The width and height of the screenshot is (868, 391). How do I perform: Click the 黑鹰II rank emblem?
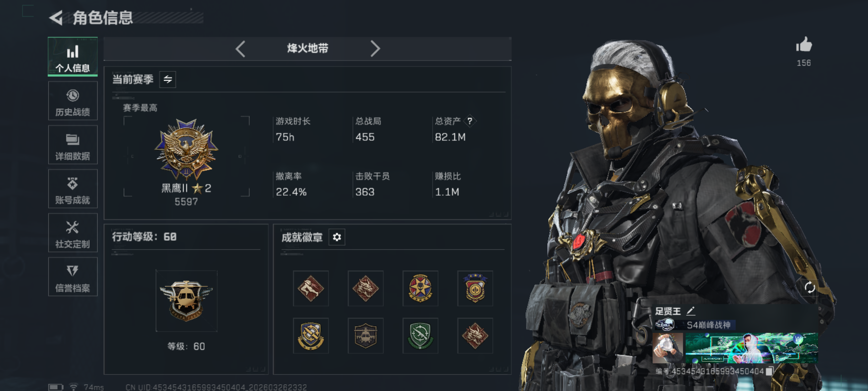[x=186, y=149]
